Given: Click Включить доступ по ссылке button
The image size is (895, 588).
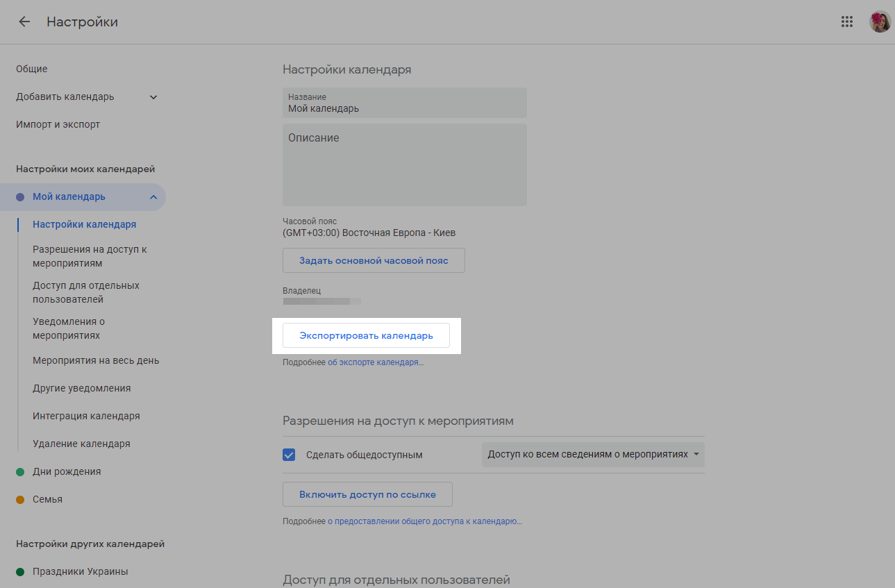Looking at the screenshot, I should tap(367, 494).
